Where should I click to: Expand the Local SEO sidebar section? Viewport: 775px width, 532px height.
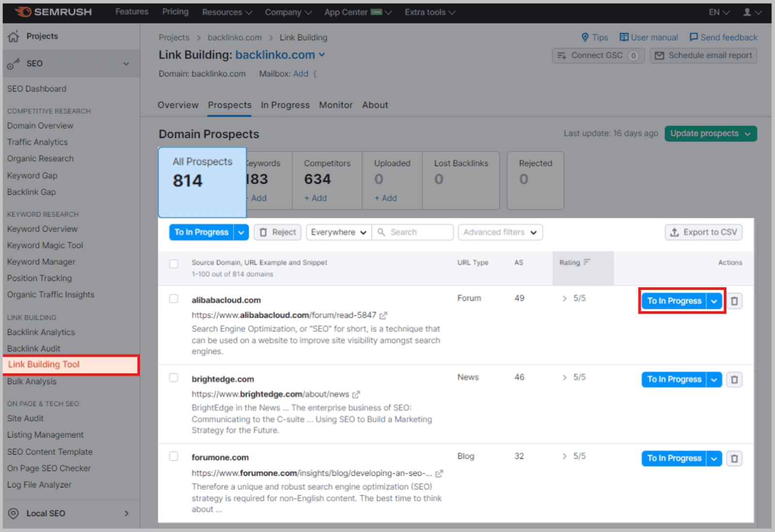[x=126, y=514]
